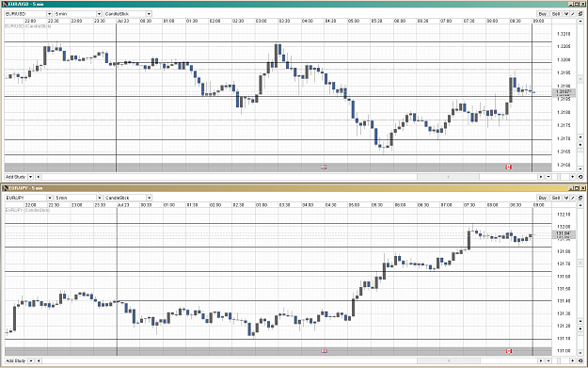Click the EUR/JPY window title bar icon

pyautogui.click(x=5, y=188)
